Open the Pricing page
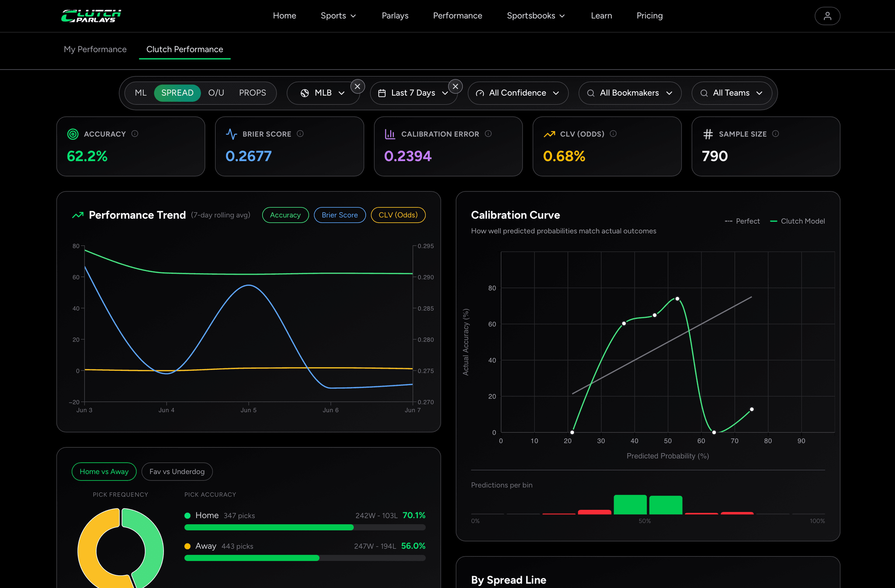Viewport: 895px width, 588px height. pyautogui.click(x=649, y=16)
